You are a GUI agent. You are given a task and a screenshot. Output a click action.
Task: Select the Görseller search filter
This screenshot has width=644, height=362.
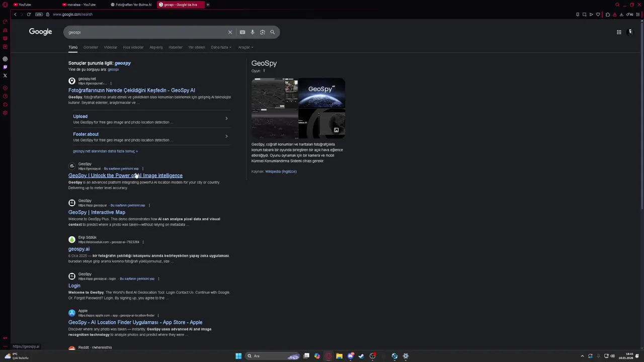pyautogui.click(x=91, y=47)
